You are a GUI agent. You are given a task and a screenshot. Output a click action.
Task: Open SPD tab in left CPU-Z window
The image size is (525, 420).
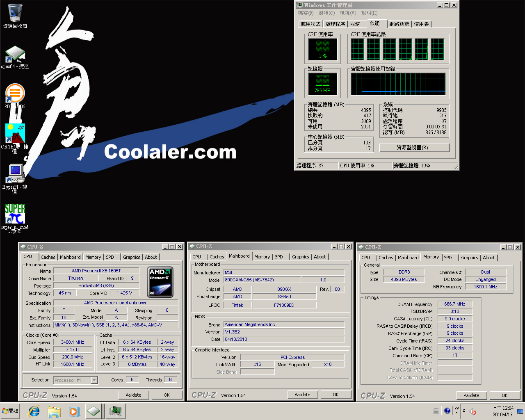click(110, 257)
